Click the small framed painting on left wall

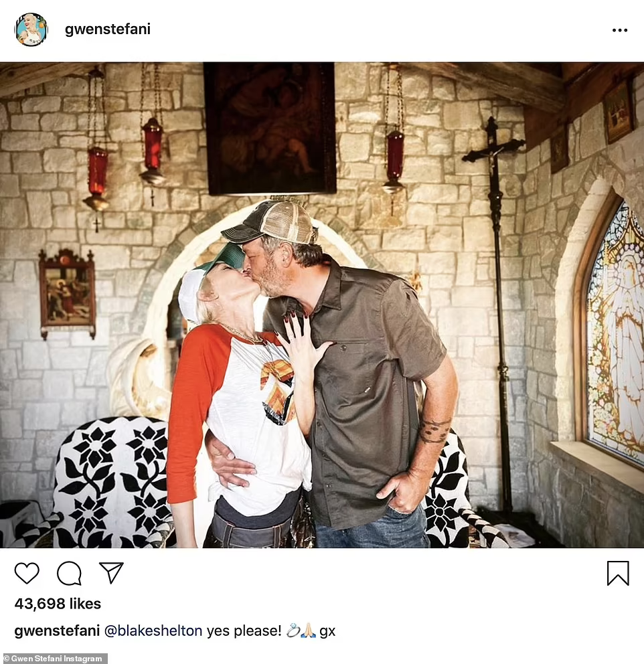[67, 295]
